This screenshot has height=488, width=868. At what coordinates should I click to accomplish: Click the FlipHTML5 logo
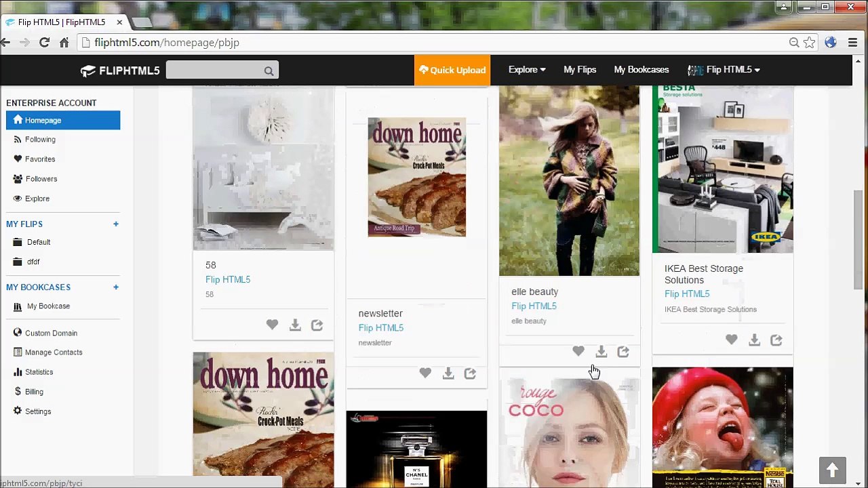(x=120, y=70)
